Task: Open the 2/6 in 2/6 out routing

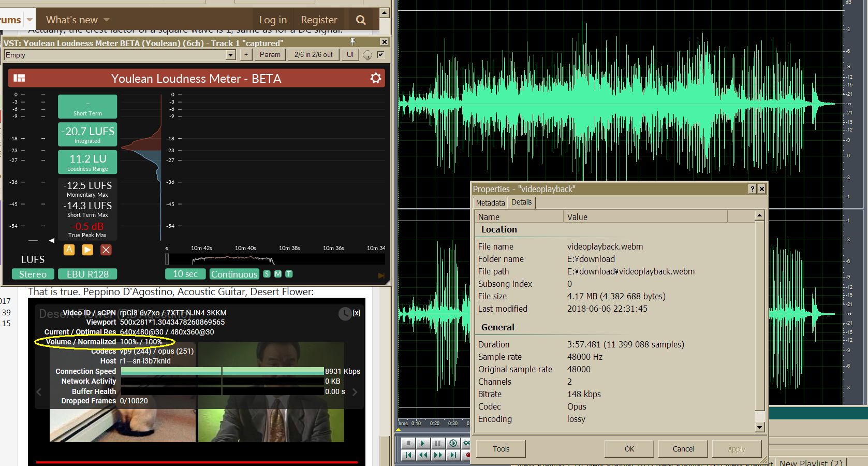Action: [x=314, y=54]
